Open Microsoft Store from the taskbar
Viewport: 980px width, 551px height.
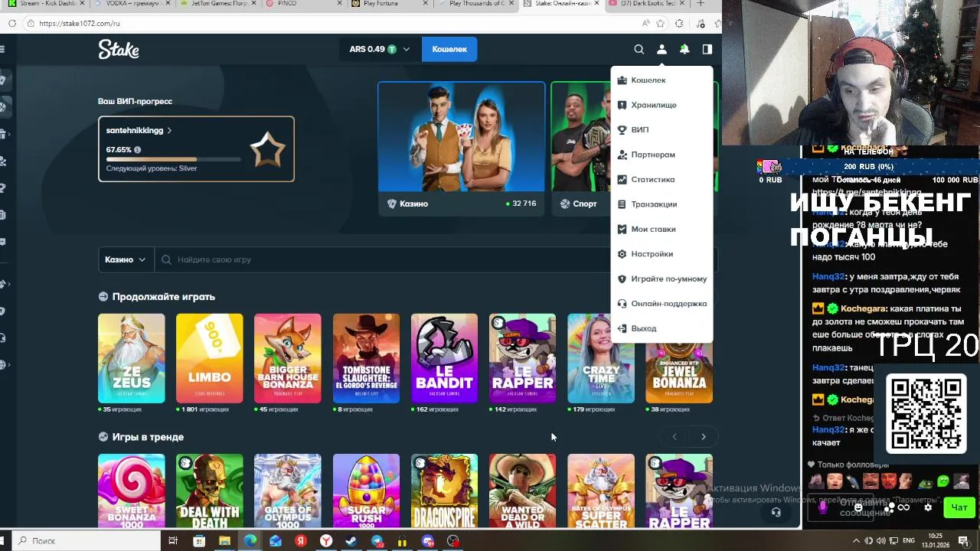[199, 541]
